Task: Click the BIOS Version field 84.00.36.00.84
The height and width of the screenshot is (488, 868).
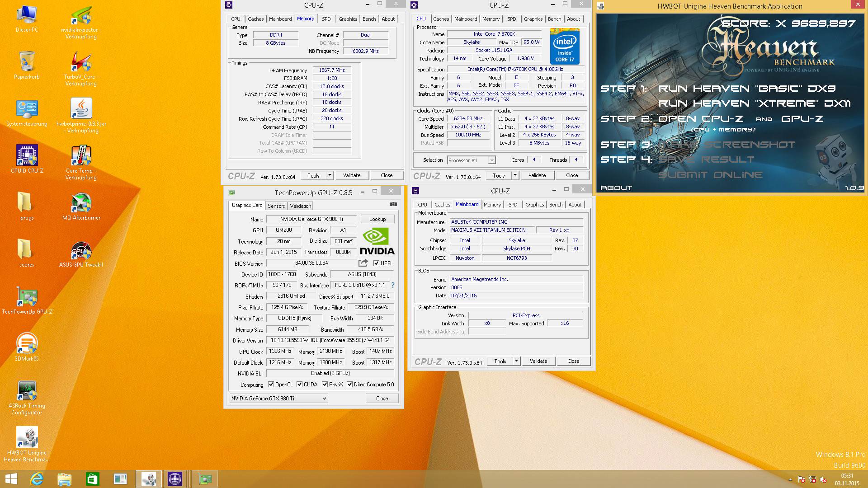Action: click(x=311, y=263)
